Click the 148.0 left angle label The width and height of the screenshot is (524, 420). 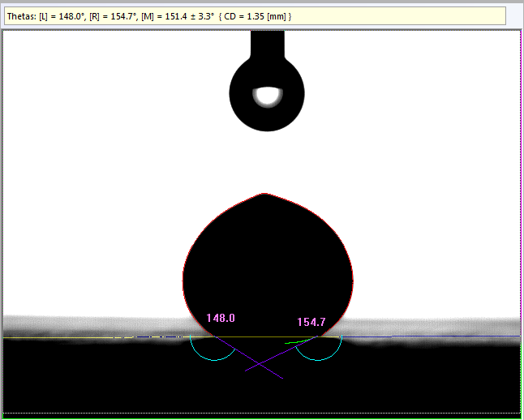tap(221, 318)
